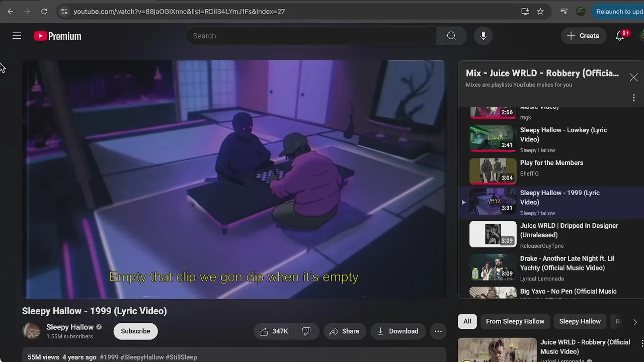Click 55M views description text
Image resolution: width=644 pixels, height=362 pixels.
(x=43, y=357)
